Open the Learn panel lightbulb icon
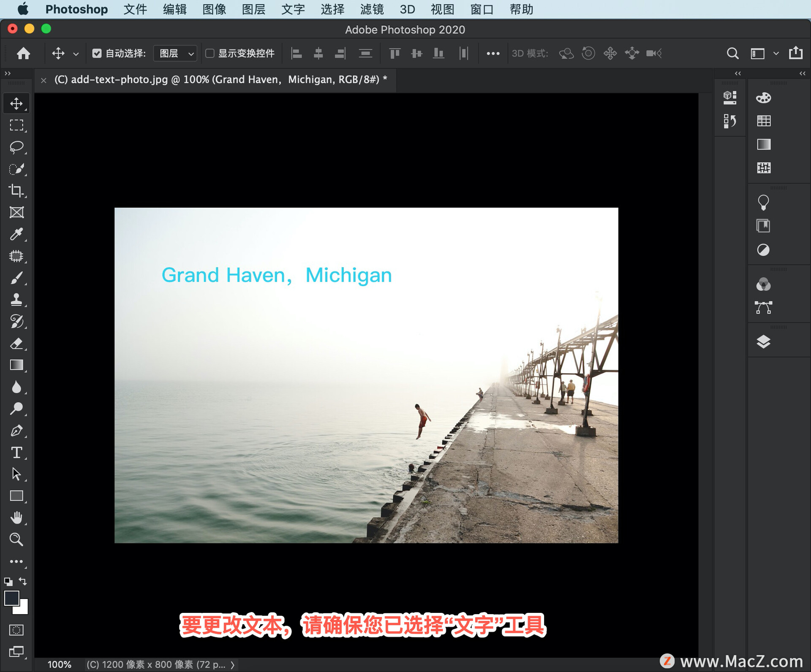The height and width of the screenshot is (672, 811). point(763,203)
